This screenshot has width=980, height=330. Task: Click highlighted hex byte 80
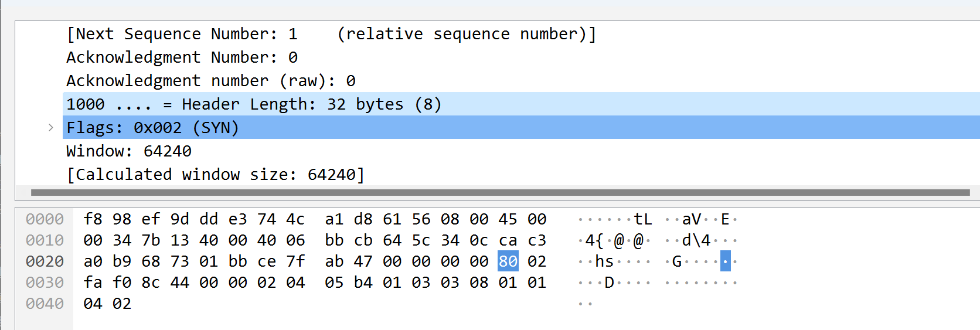tap(508, 261)
